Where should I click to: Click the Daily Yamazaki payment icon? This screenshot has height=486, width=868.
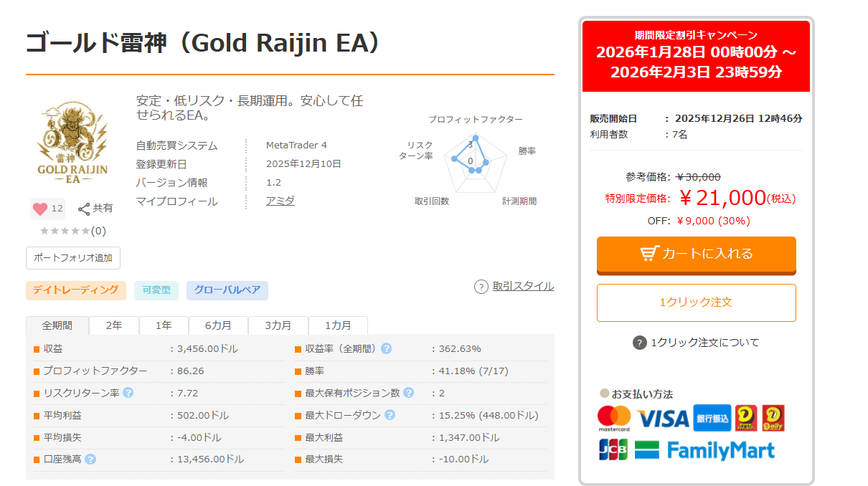773,418
